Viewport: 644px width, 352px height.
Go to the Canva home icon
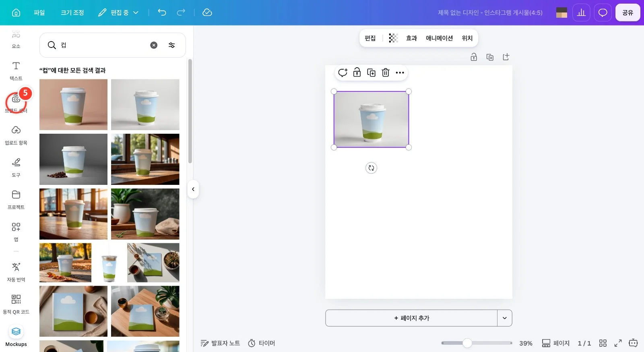click(x=16, y=12)
